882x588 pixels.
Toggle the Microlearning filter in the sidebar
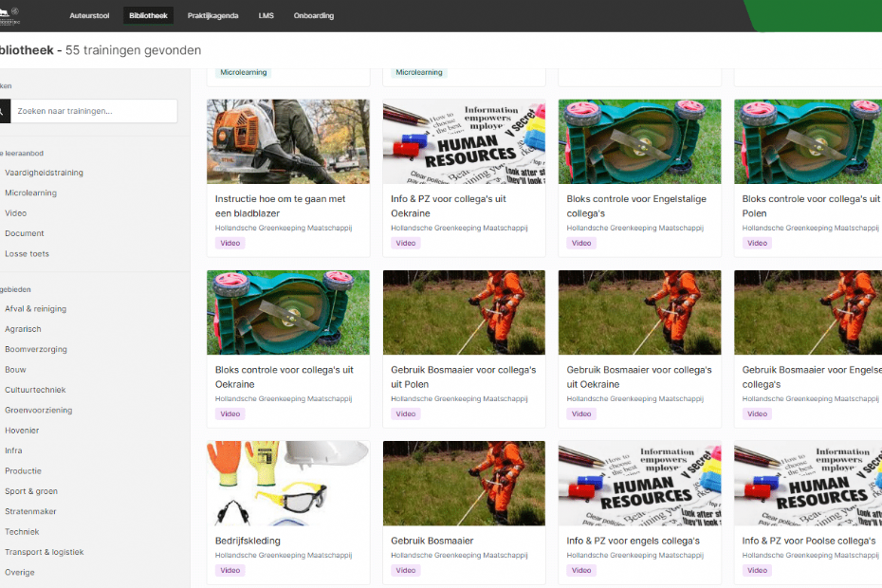pyautogui.click(x=30, y=193)
